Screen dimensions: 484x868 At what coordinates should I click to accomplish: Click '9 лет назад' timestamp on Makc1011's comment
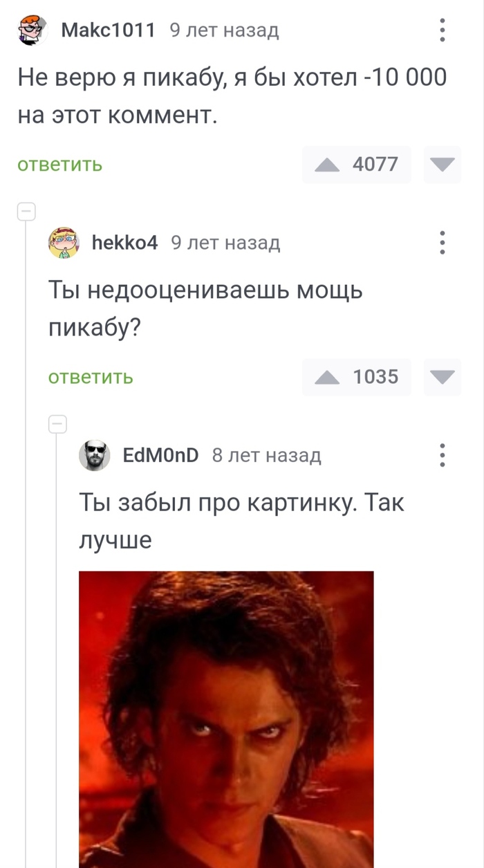coord(224,30)
